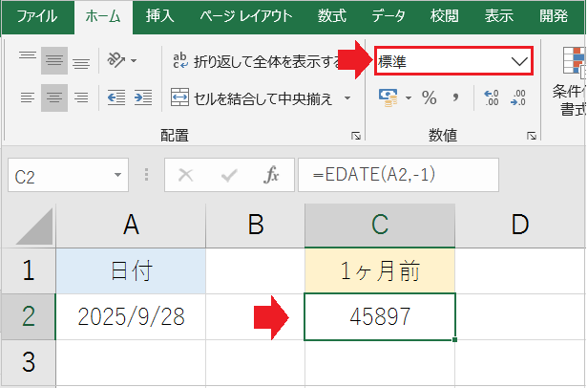588x388 pixels.
Task: Select the cell containing 2025/9/28
Action: click(131, 316)
